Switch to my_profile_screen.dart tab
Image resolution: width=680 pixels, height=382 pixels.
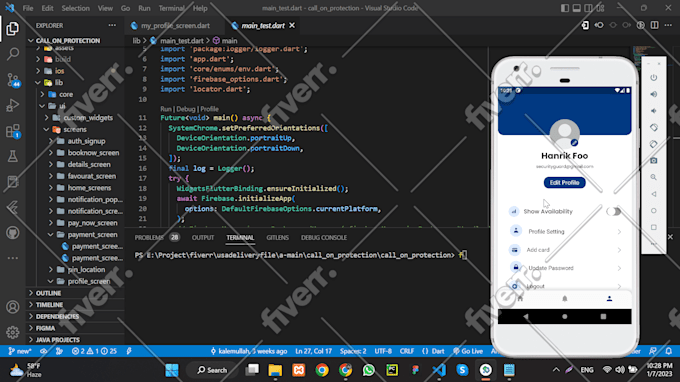(175, 26)
